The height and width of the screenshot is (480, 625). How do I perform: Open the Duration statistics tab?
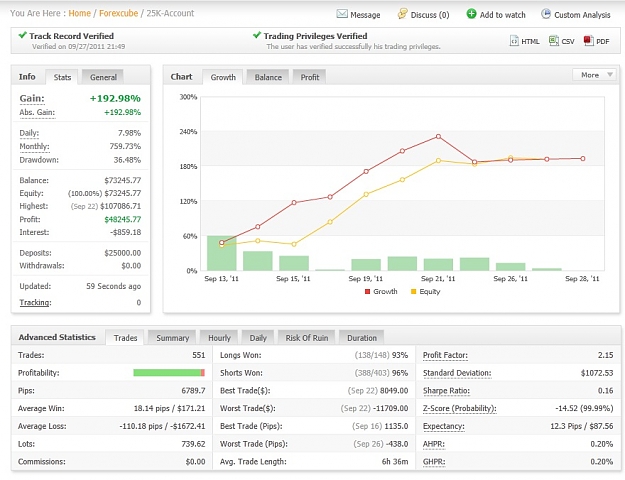[x=362, y=338]
